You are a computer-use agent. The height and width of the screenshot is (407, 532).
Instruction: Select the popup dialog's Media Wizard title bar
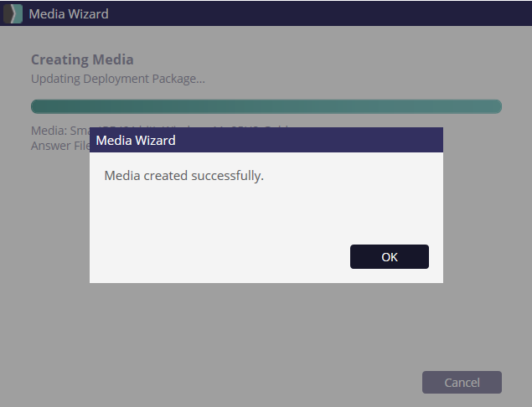pyautogui.click(x=266, y=140)
